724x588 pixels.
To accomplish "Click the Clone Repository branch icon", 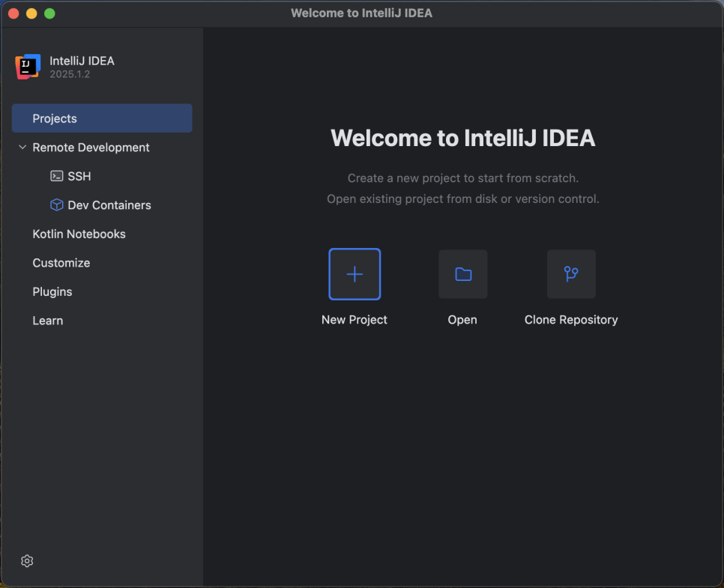I will coord(571,274).
